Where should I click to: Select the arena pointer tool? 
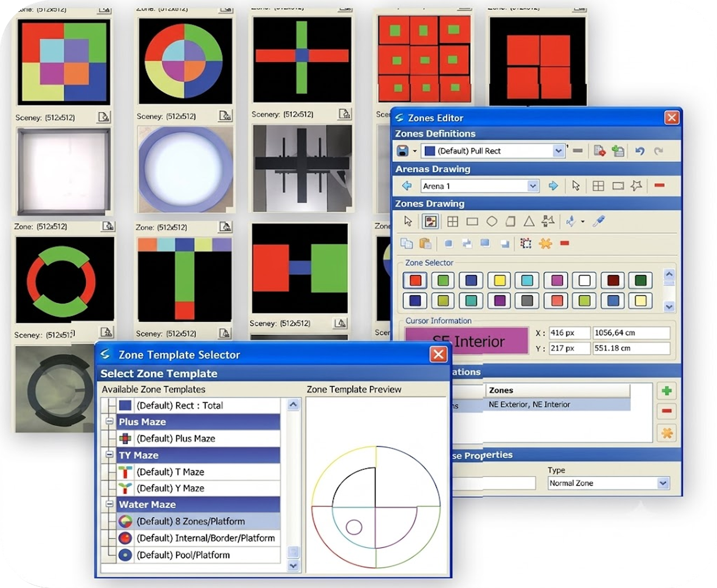576,186
